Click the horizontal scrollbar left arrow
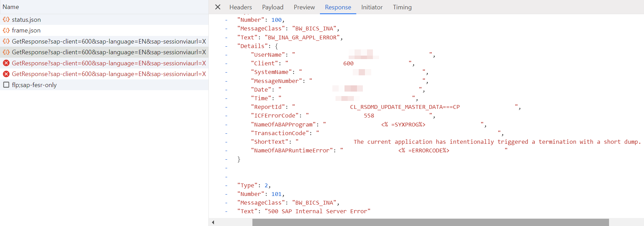The image size is (644, 226). 213,222
